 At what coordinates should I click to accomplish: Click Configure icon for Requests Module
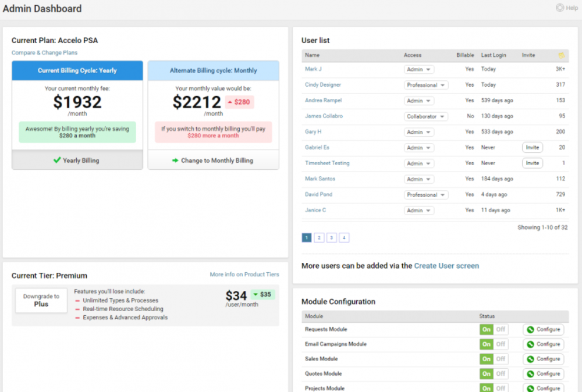coord(530,329)
